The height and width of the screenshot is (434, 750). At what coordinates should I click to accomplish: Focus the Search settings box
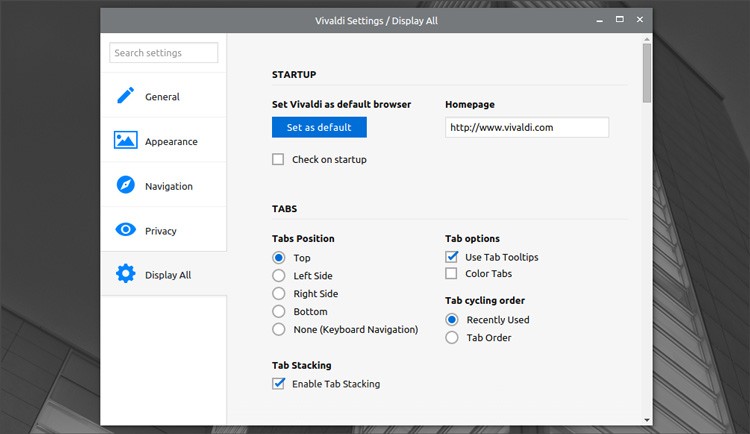(163, 53)
